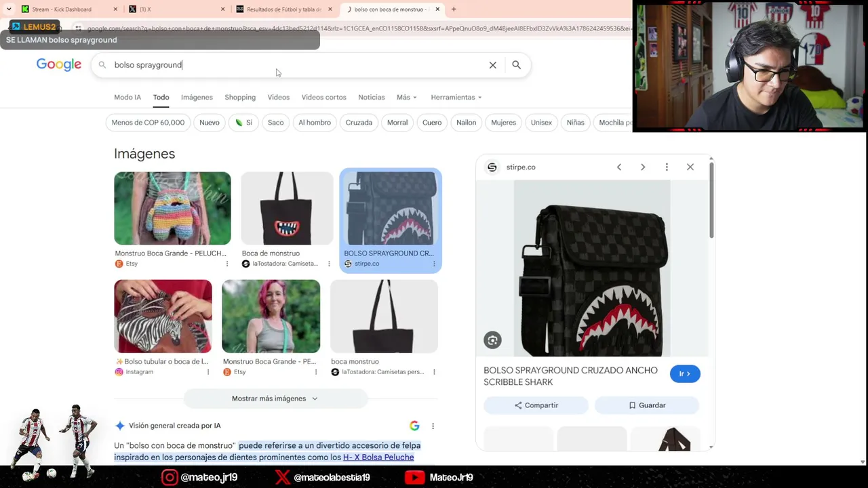Image resolution: width=868 pixels, height=488 pixels.
Task: Apply the Morral filter chip
Action: pyautogui.click(x=397, y=123)
